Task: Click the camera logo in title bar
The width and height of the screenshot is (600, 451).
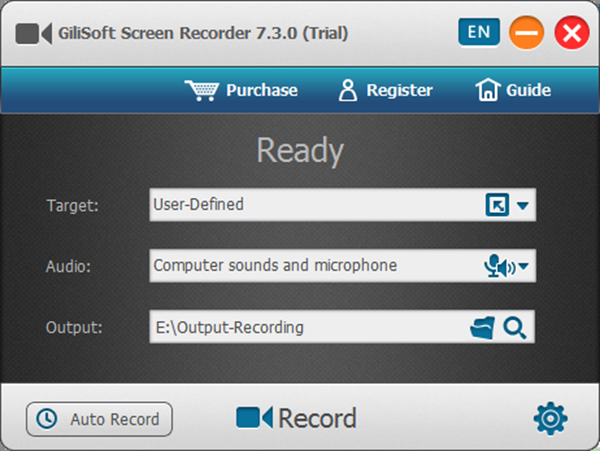Action: point(34,33)
